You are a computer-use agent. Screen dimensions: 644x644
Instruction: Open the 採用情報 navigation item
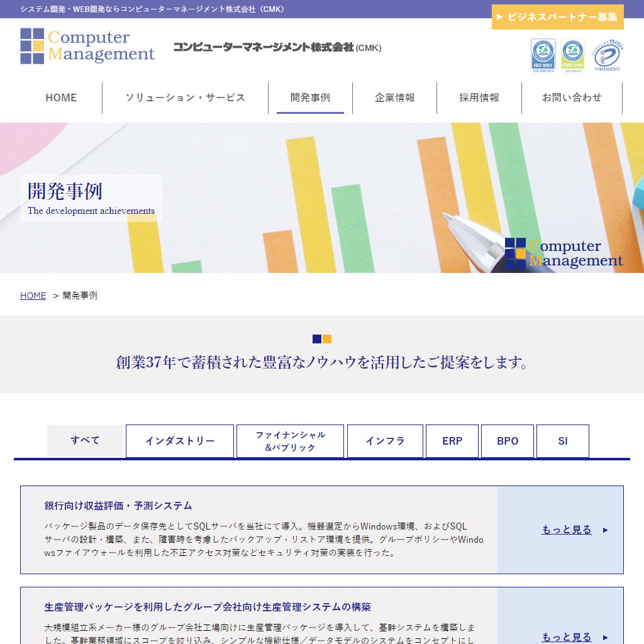pyautogui.click(x=479, y=97)
